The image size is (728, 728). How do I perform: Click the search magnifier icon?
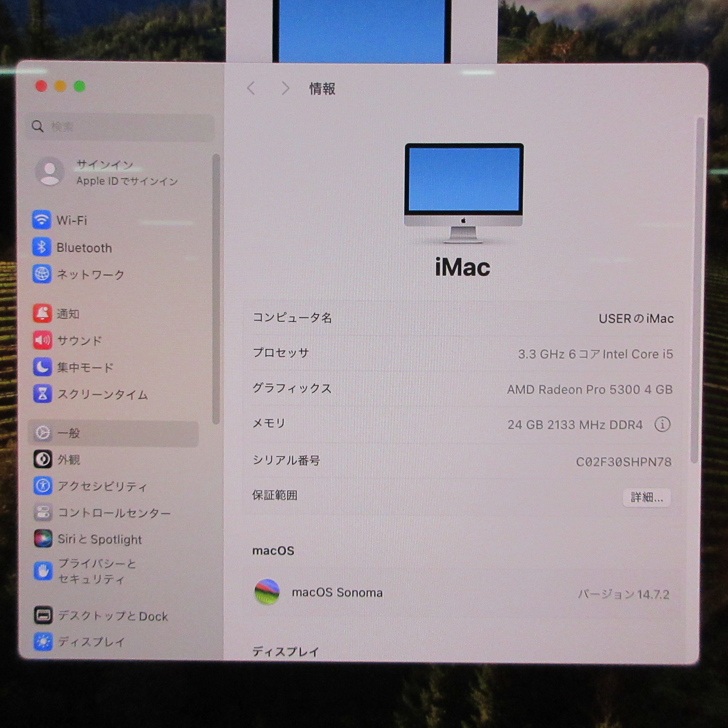pyautogui.click(x=38, y=127)
